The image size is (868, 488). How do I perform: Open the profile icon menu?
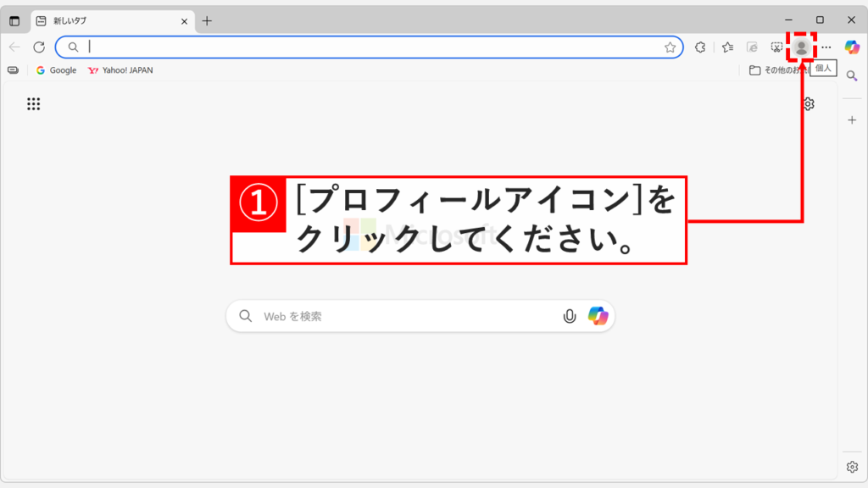click(x=802, y=47)
